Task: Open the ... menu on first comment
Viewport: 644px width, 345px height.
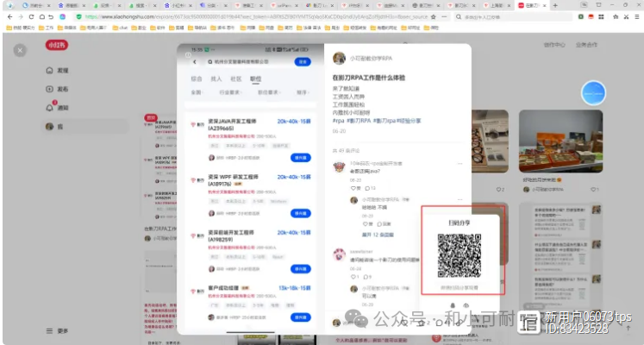Action: point(460,164)
